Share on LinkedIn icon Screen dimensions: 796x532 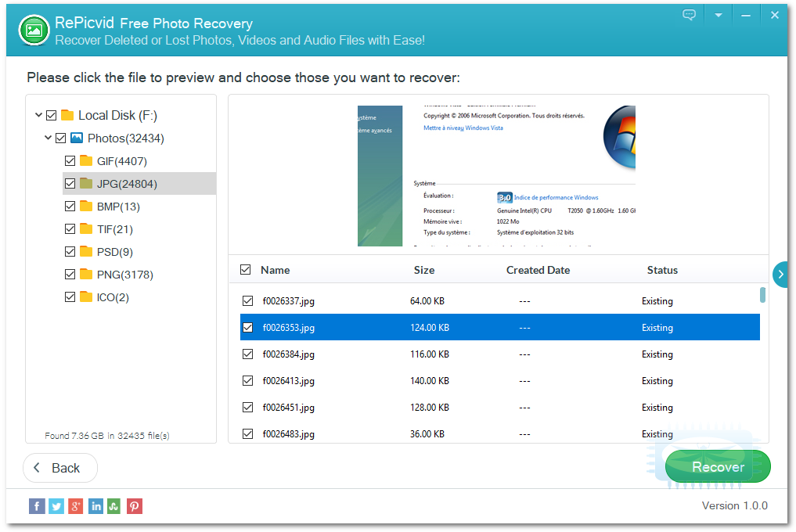click(x=95, y=506)
